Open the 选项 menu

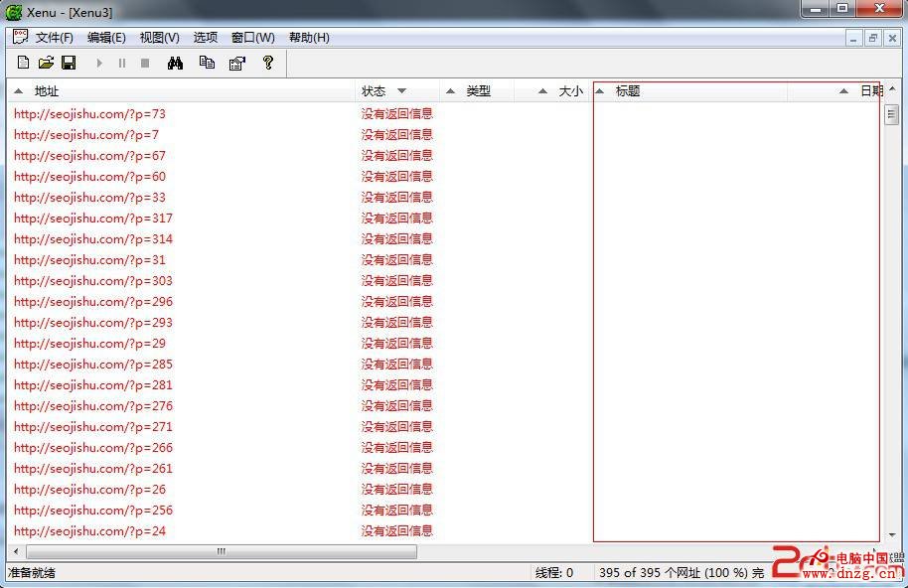point(205,38)
